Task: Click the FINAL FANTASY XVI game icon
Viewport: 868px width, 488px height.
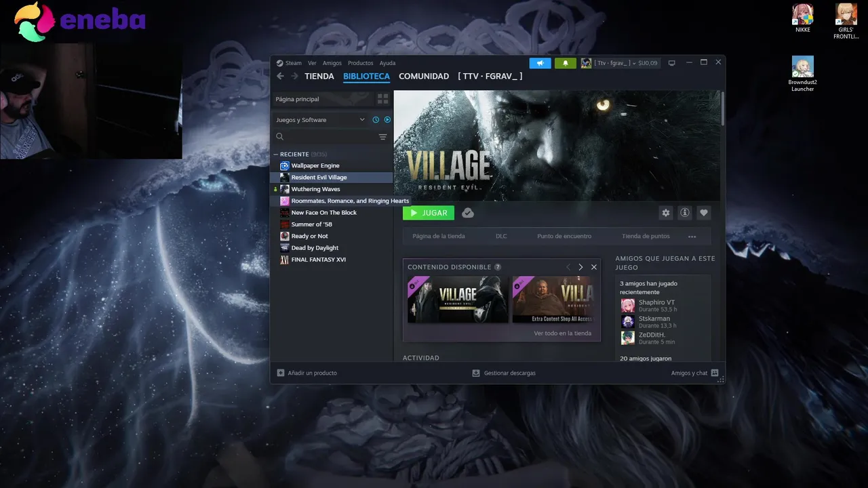Action: [x=285, y=260]
